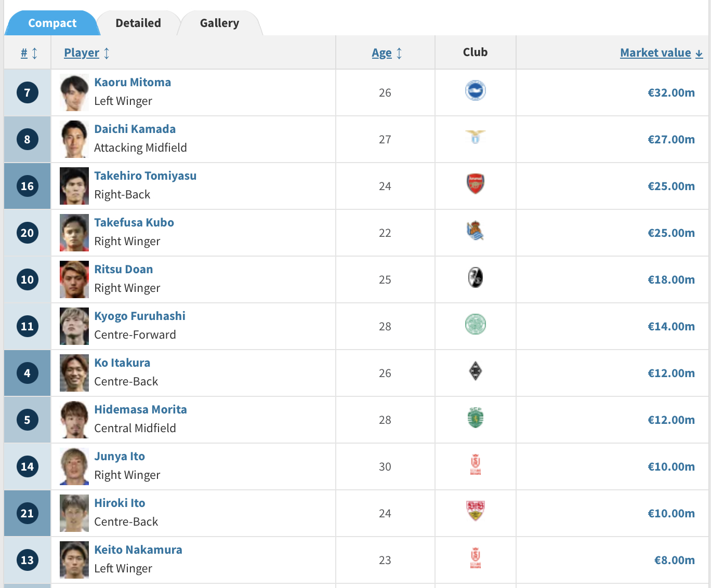
Task: Open Arsenal crest next to Tomiyasu
Action: (475, 184)
